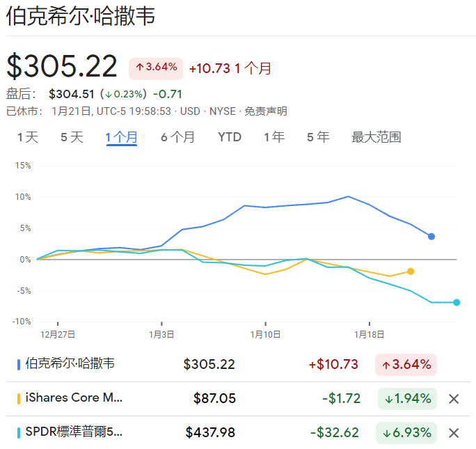Open the SPDR標準普爾5... legend entry
Image resolution: width=476 pixels, height=449 pixels.
(74, 432)
